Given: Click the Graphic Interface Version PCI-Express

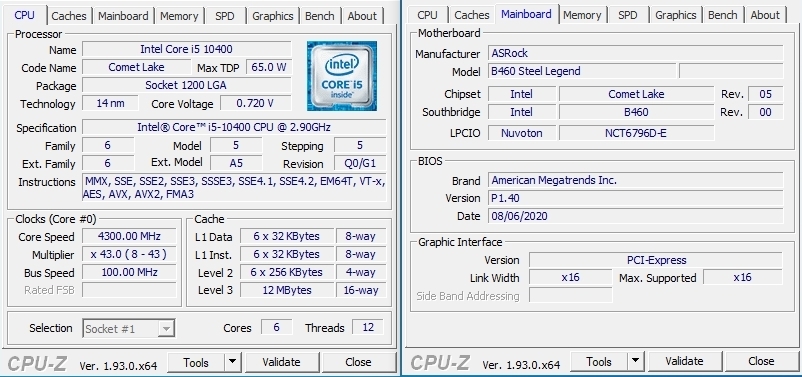Looking at the screenshot, I should point(656,260).
